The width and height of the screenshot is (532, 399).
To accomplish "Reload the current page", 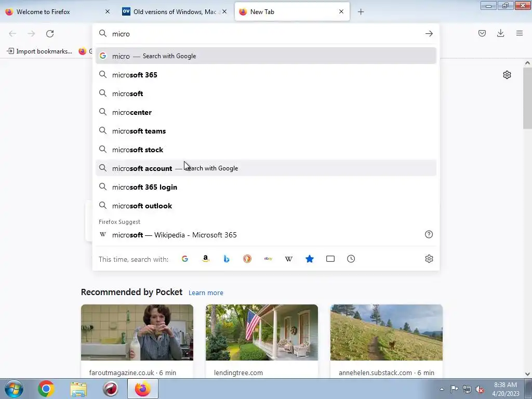I will (50, 34).
